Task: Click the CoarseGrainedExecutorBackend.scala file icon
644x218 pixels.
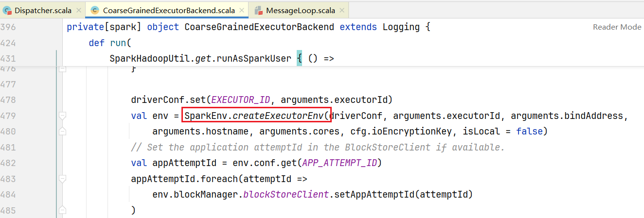Action: coord(95,10)
